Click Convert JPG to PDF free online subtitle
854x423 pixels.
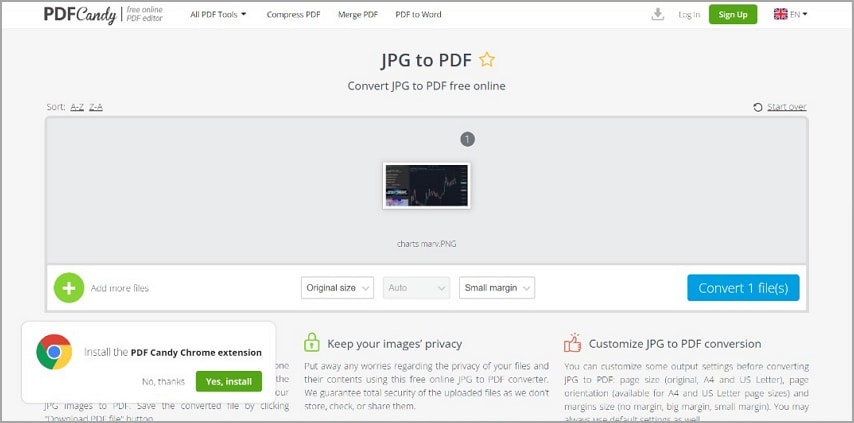click(x=426, y=86)
